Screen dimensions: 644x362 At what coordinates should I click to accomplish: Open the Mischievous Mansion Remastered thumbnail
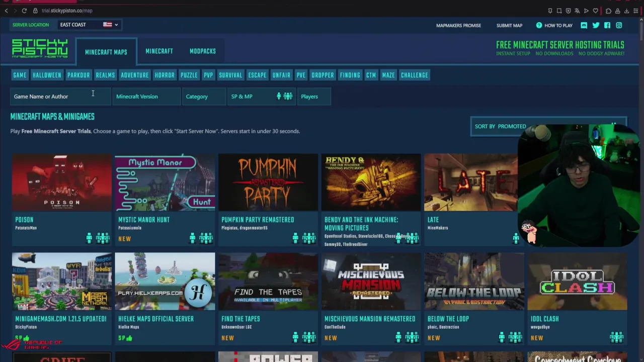tap(371, 282)
